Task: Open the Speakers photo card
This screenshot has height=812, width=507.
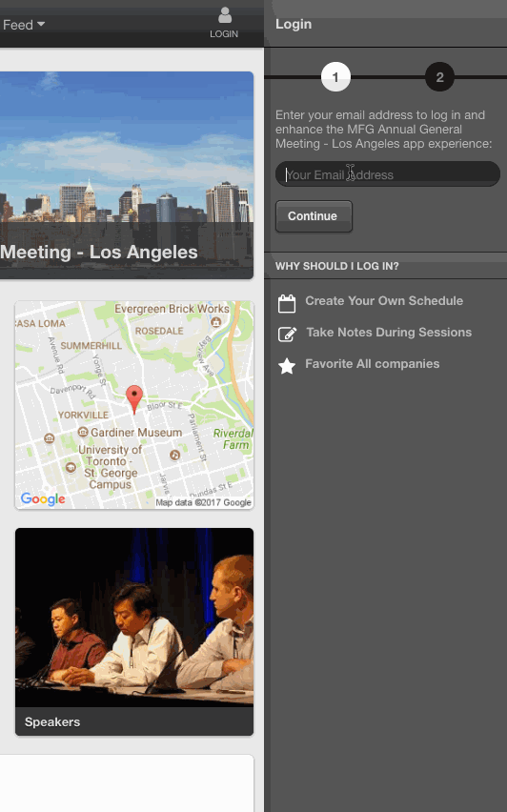Action: pos(134,632)
